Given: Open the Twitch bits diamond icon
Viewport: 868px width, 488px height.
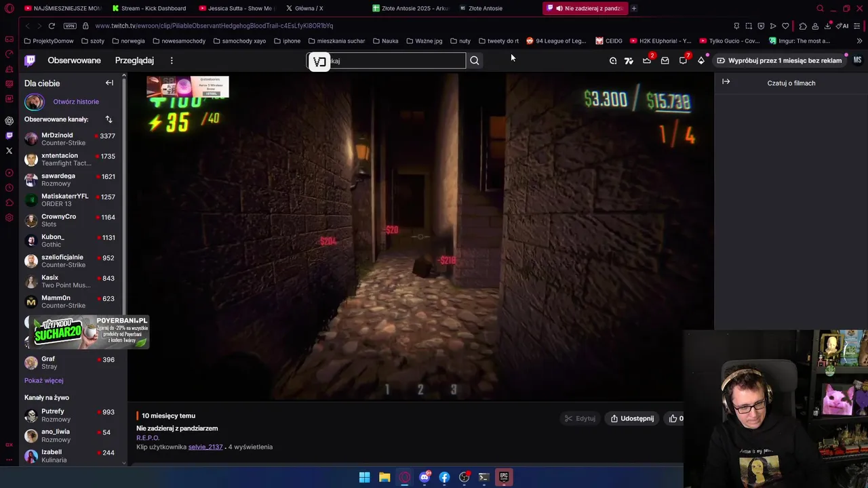Looking at the screenshot, I should coord(701,60).
